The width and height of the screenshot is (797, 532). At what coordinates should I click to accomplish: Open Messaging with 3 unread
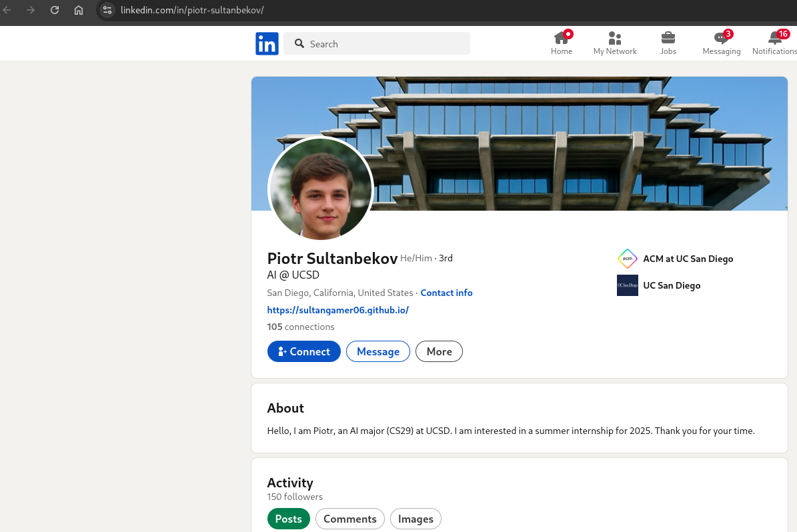point(721,39)
